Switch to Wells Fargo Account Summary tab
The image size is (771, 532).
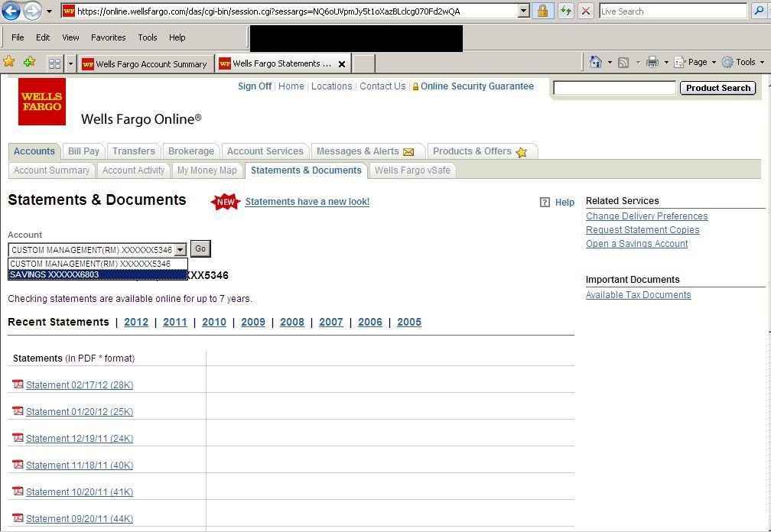(x=146, y=64)
